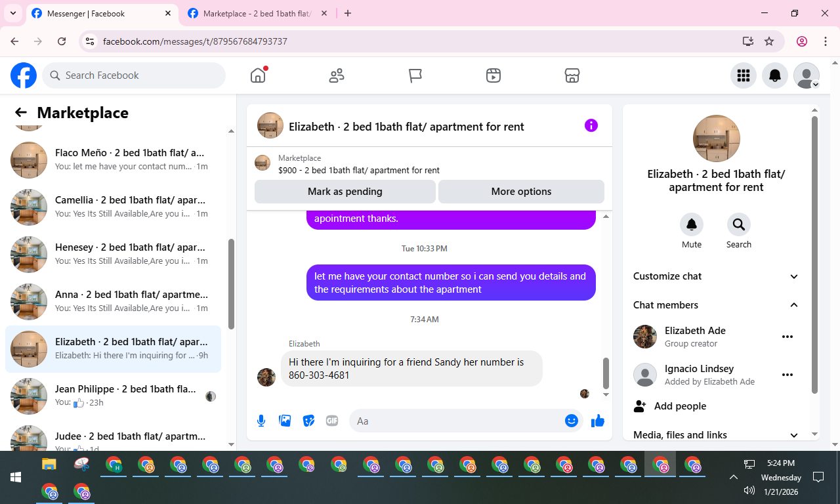Choose a sticker icon

pos(308,421)
